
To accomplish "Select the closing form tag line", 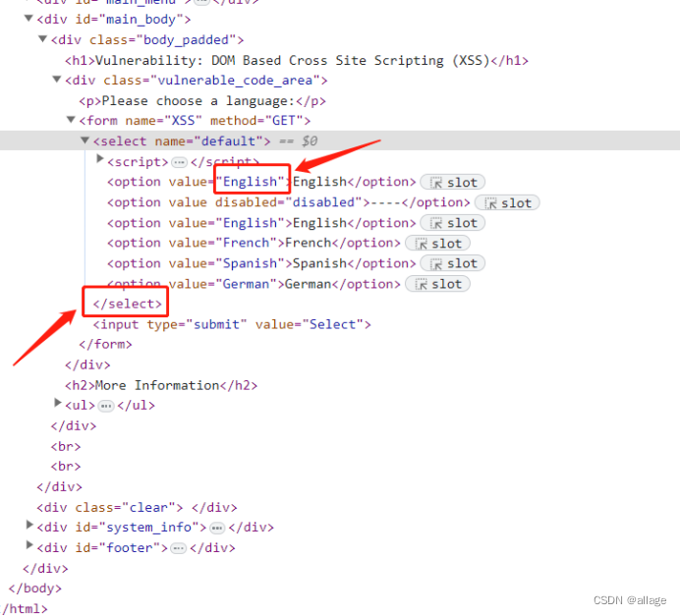I will (105, 345).
